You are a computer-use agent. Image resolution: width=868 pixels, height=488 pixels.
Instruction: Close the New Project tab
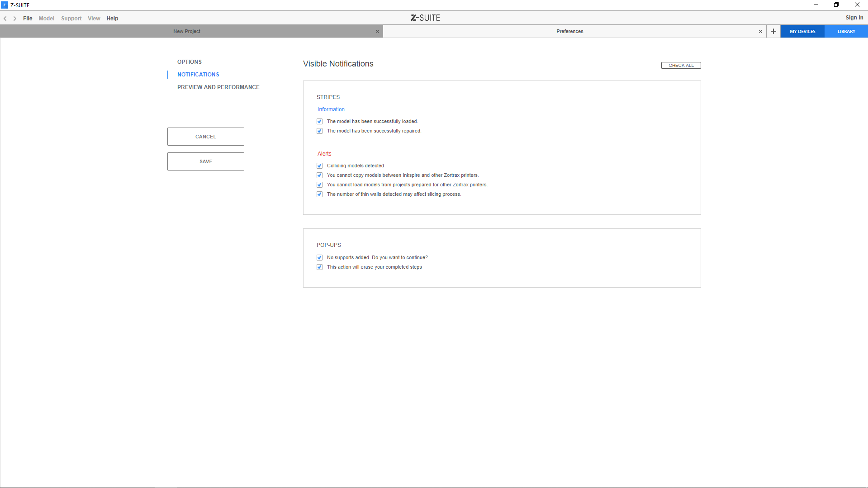coord(377,31)
